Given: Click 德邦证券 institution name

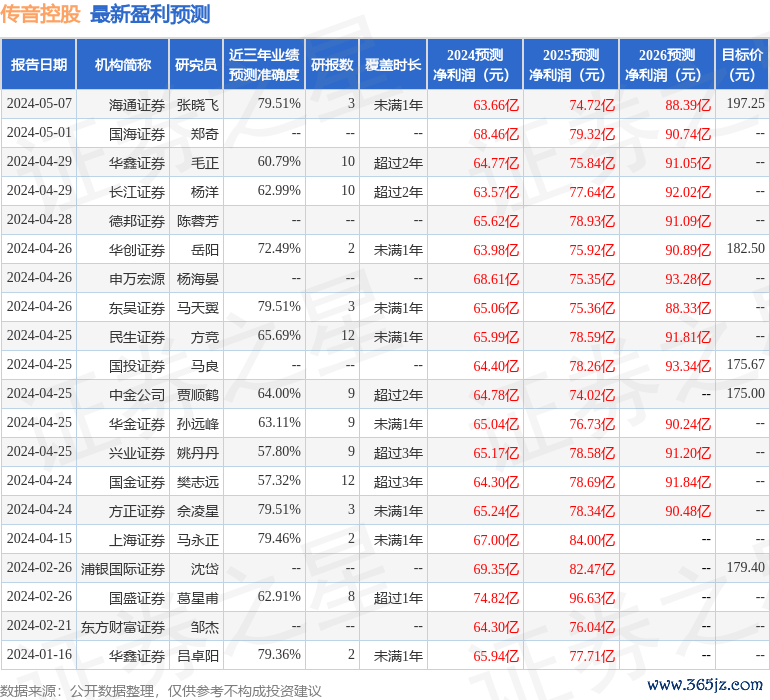Looking at the screenshot, I should 137,221.
